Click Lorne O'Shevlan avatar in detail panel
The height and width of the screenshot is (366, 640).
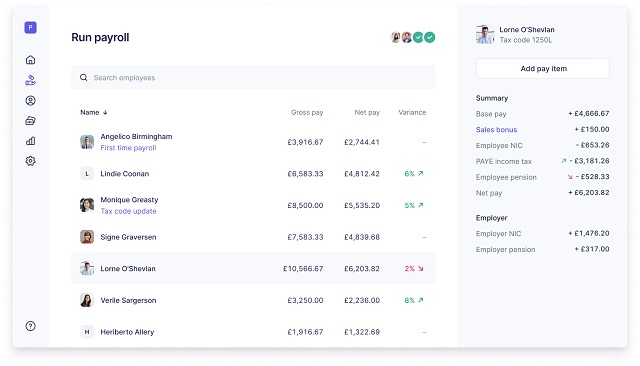click(485, 35)
